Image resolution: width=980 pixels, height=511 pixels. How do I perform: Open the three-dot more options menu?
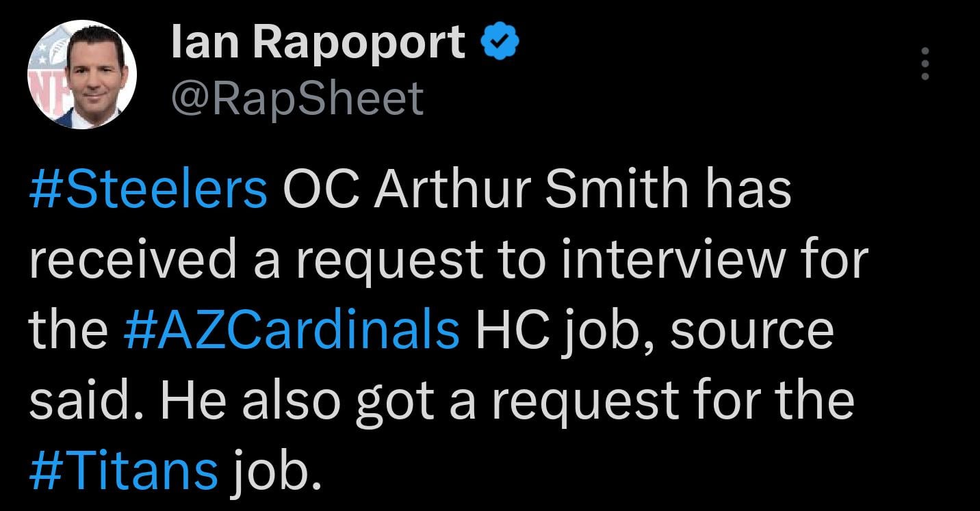(925, 65)
